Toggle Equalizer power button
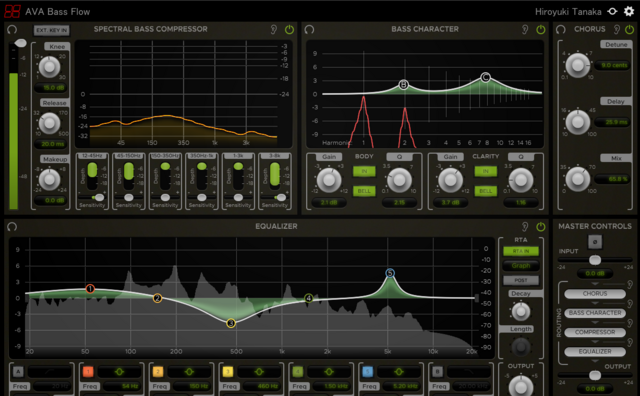Viewport: 640px width, 396px height. [x=541, y=227]
